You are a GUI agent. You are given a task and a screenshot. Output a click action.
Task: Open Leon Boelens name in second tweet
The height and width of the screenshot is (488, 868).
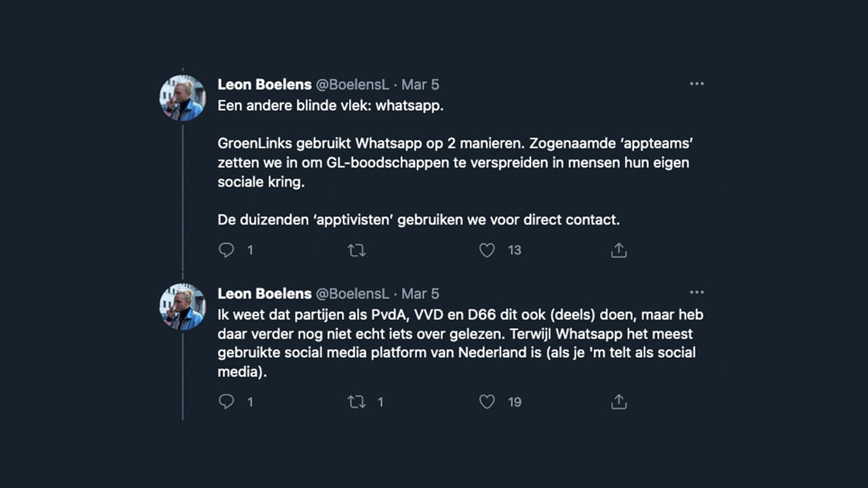[264, 293]
